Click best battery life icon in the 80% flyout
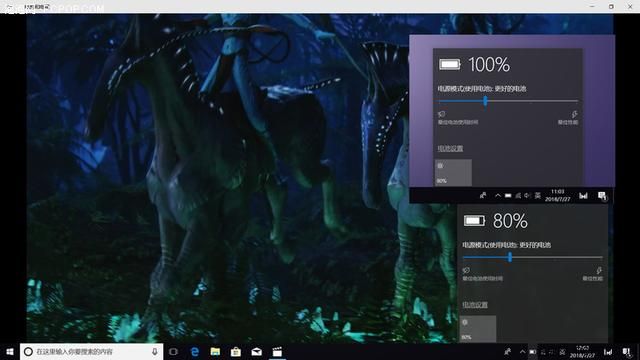Screen dimensions: 640x360 pyautogui.click(x=466, y=270)
